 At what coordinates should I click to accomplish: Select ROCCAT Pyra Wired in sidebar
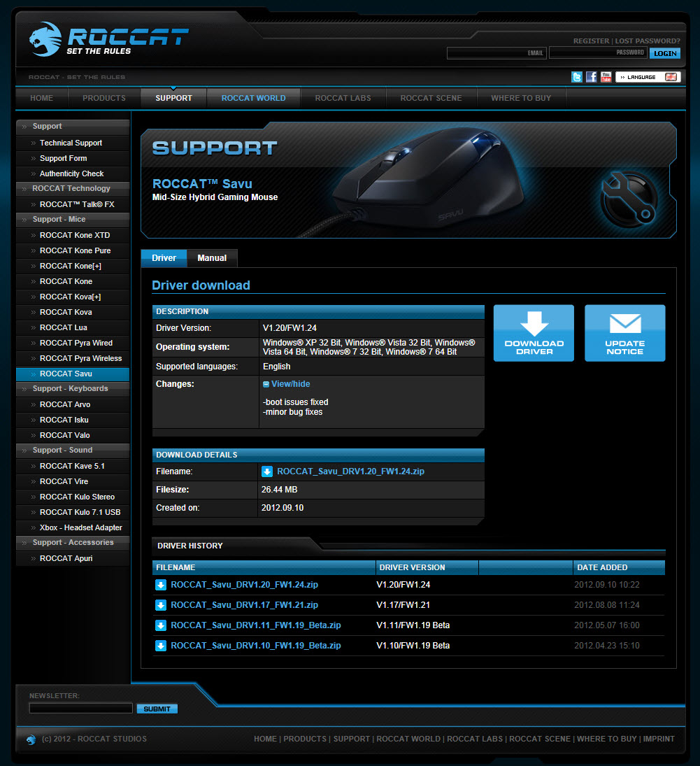[73, 343]
